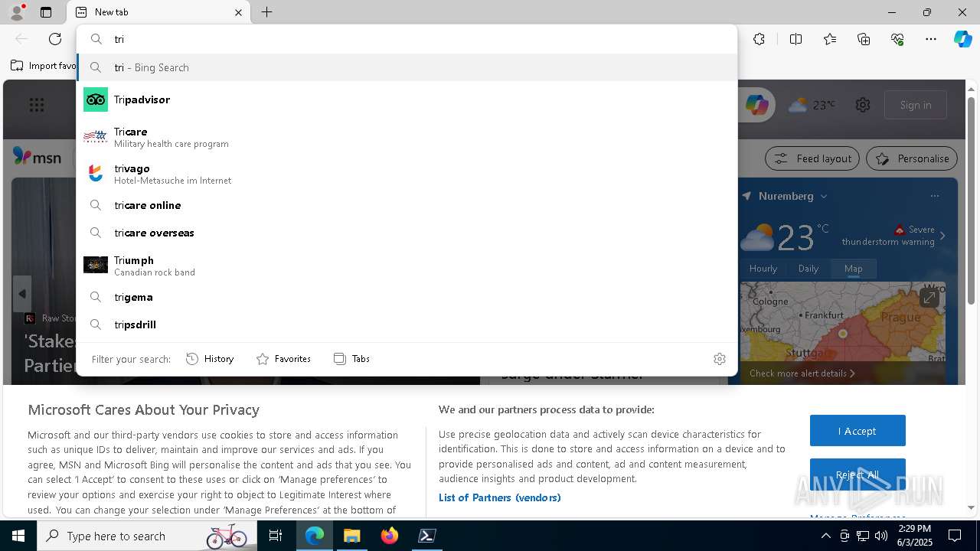Open a new tab with plus icon
Image resolution: width=980 pixels, height=551 pixels.
(266, 12)
